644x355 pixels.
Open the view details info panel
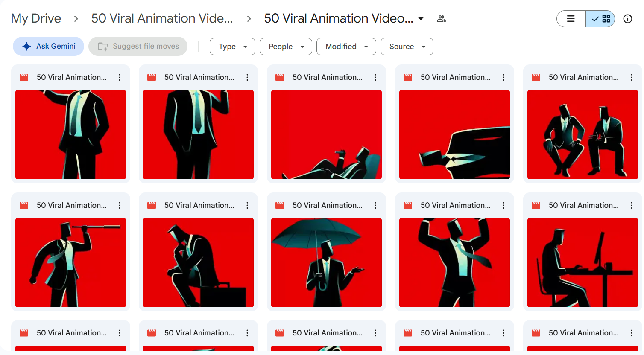tap(628, 19)
